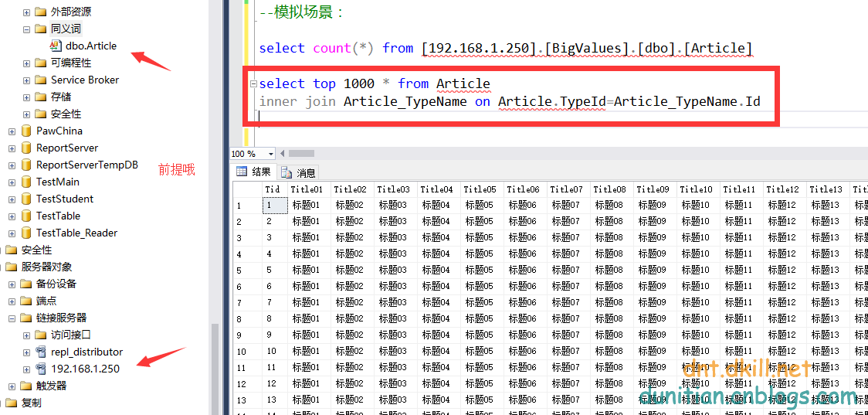868x415 pixels.
Task: Click the 端点 folder icon
Action: (26, 301)
